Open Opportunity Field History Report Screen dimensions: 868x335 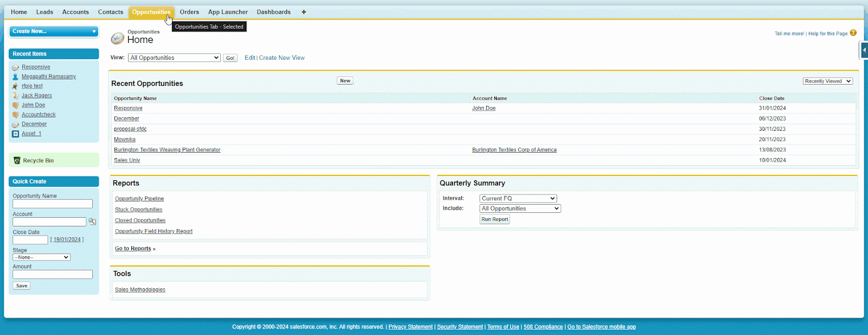click(154, 231)
